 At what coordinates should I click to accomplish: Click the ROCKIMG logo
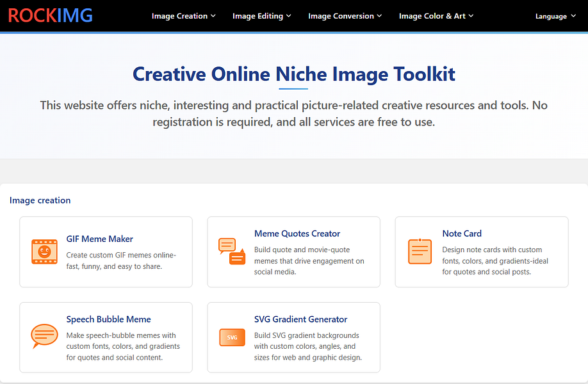[50, 16]
